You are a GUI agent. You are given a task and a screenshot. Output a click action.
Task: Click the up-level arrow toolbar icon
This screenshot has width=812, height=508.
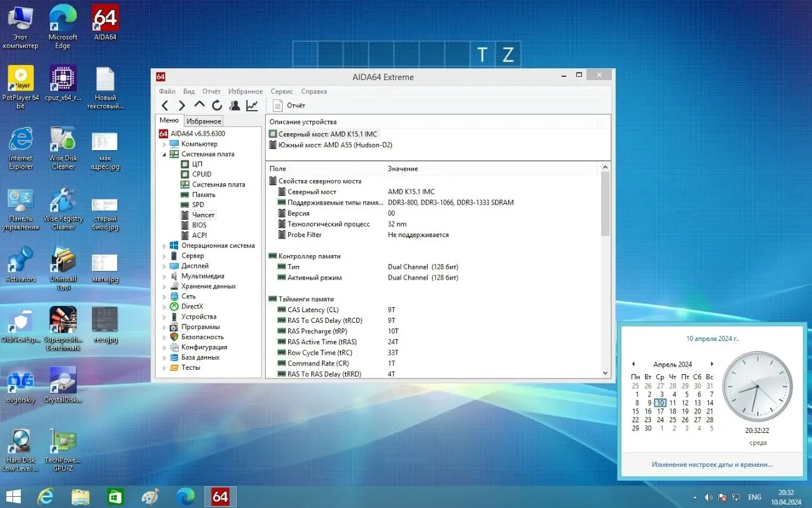coord(199,105)
